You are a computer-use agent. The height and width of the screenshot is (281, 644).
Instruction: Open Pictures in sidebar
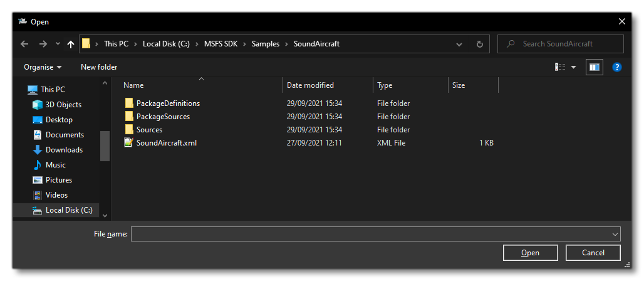(59, 180)
